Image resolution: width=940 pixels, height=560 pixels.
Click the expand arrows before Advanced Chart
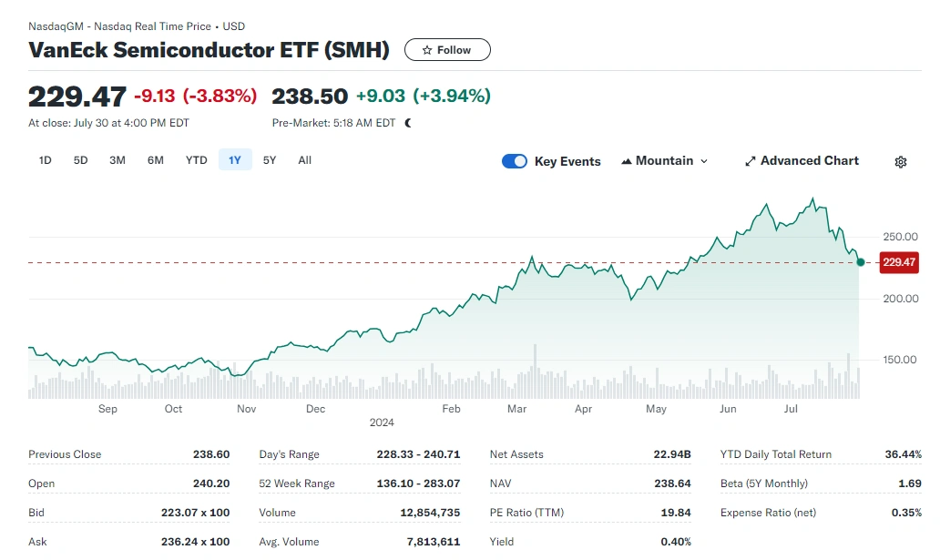[750, 161]
